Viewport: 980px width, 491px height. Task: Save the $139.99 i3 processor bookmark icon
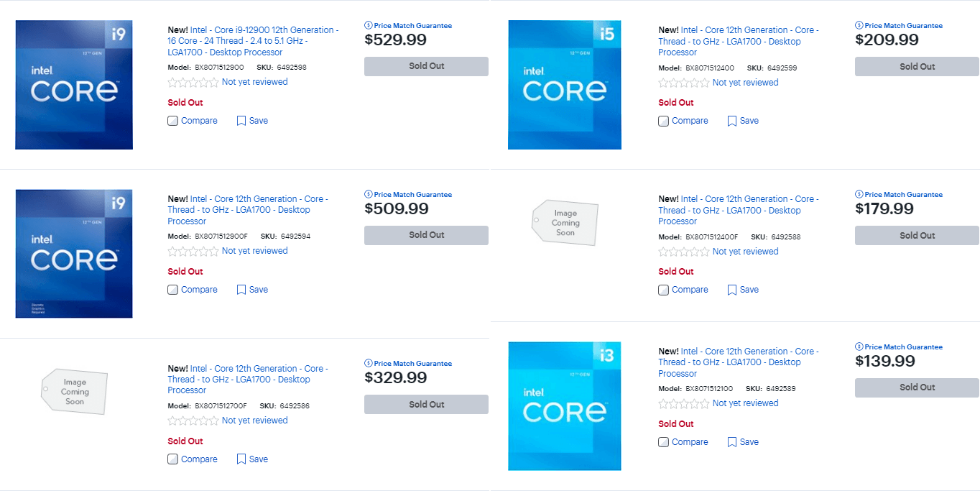point(732,442)
